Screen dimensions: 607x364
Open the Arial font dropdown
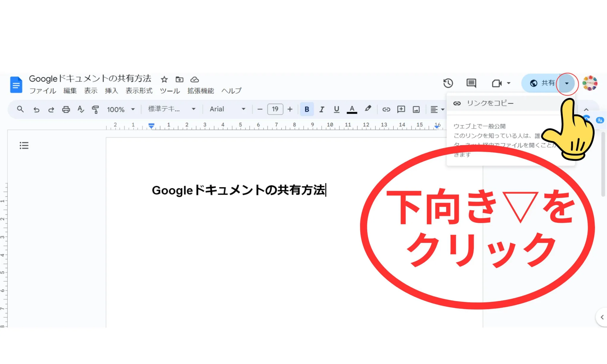point(228,109)
